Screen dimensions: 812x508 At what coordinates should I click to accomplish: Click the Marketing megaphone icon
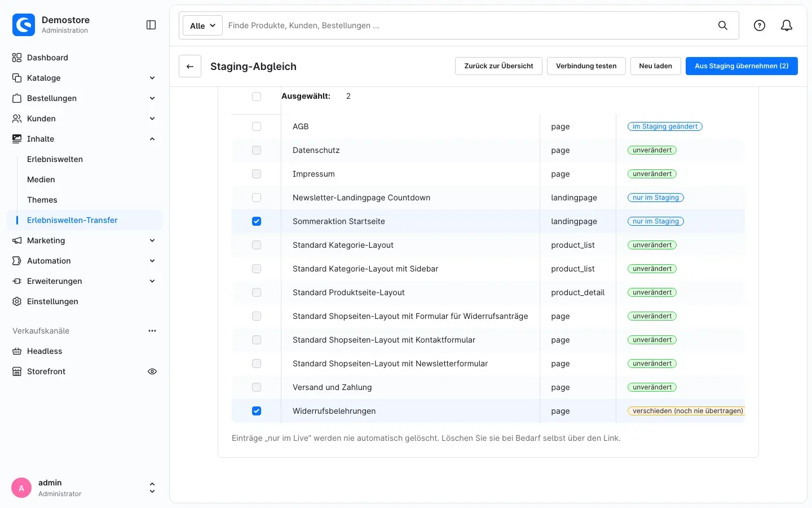tap(17, 240)
